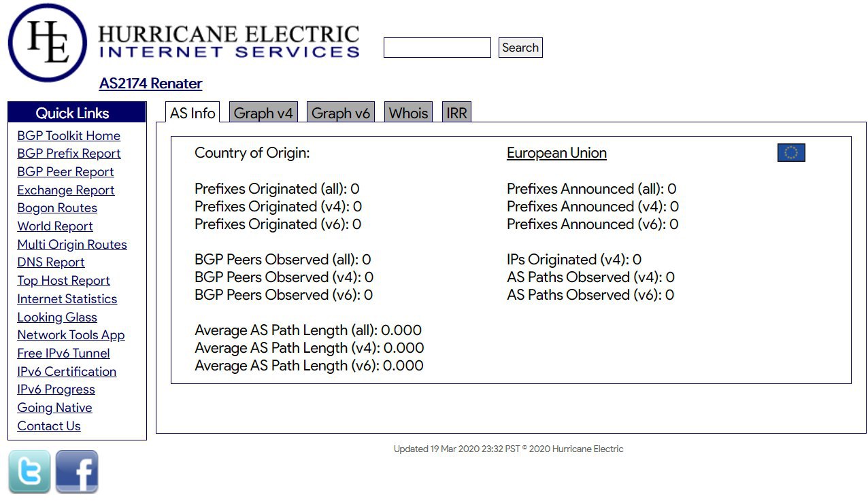Viewport: 868px width, 503px height.
Task: Click 'BGP Peers Observed (all): 0' text
Action: click(x=282, y=260)
